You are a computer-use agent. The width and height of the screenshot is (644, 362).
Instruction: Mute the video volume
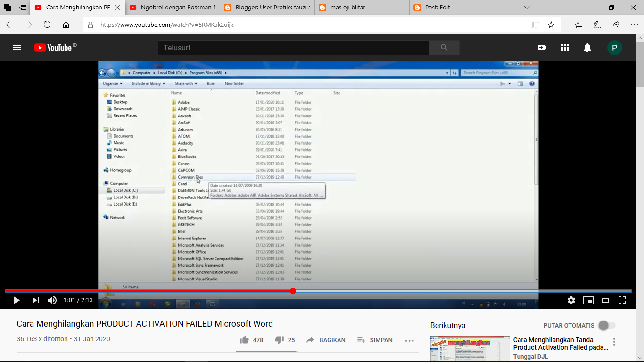click(52, 300)
